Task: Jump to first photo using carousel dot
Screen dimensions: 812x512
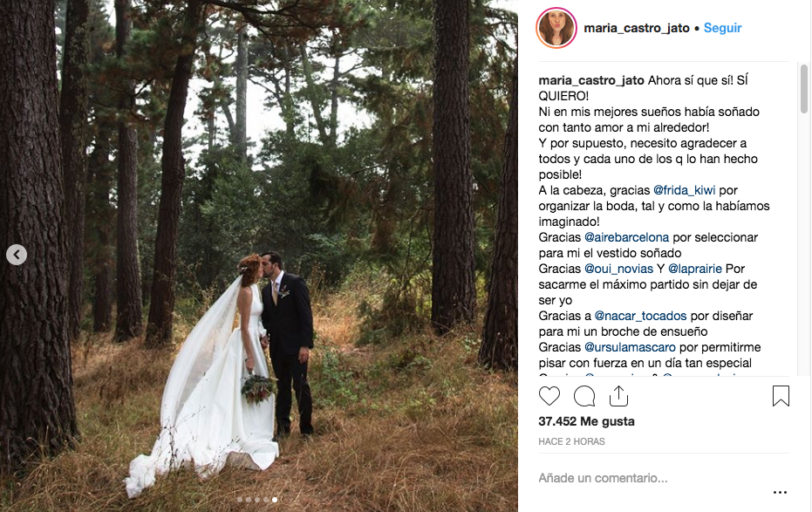Action: tap(240, 500)
